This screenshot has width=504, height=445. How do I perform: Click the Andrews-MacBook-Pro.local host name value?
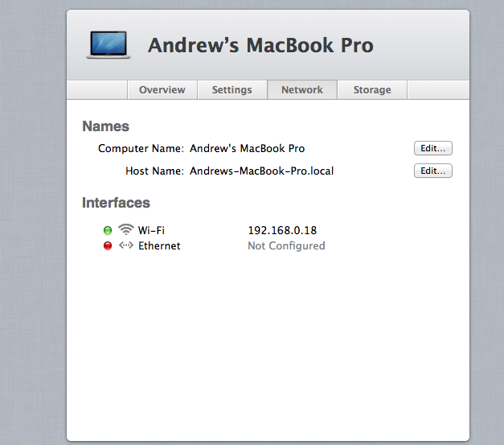[261, 171]
